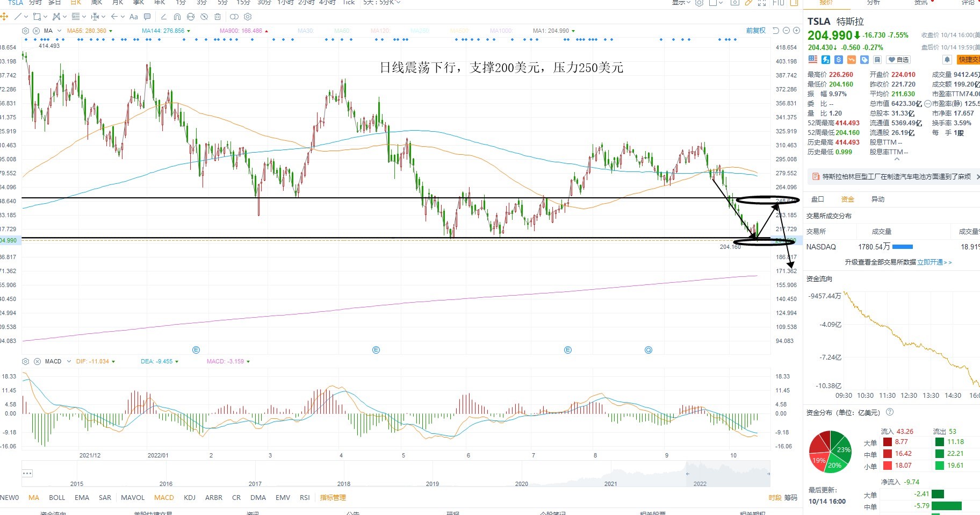980x515 pixels.
Task: Open the 分析 analysis tab
Action: coord(874,2)
